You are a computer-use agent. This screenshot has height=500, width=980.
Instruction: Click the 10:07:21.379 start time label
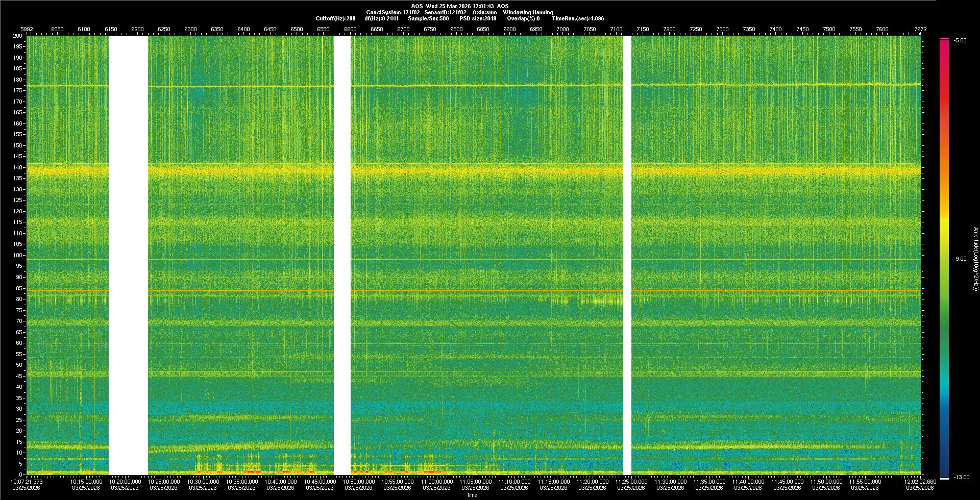27,481
